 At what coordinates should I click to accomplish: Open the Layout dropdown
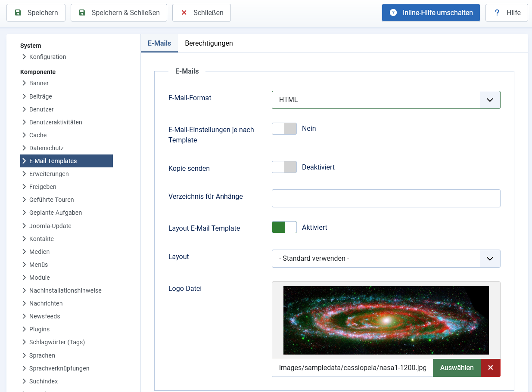(x=386, y=259)
